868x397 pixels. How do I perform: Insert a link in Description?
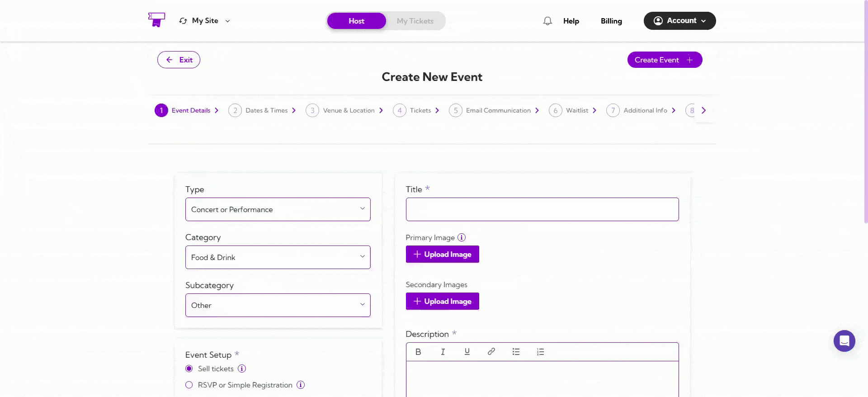pos(491,351)
